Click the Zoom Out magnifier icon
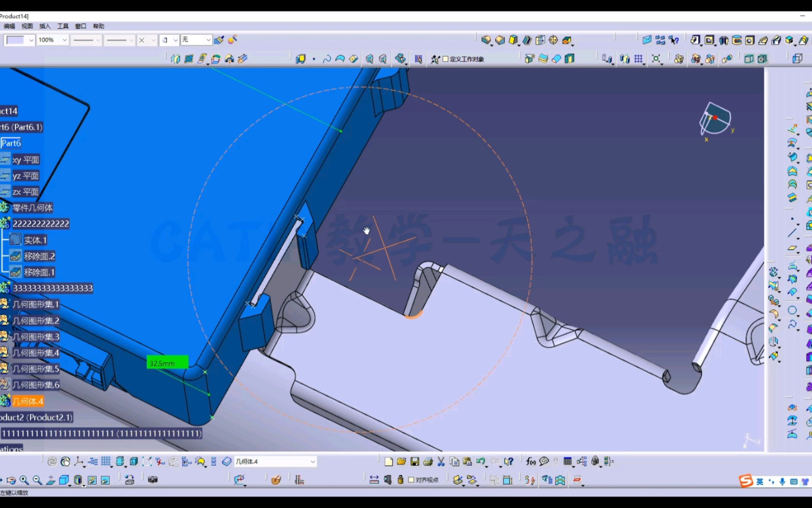This screenshot has width=812, height=508. point(37,480)
